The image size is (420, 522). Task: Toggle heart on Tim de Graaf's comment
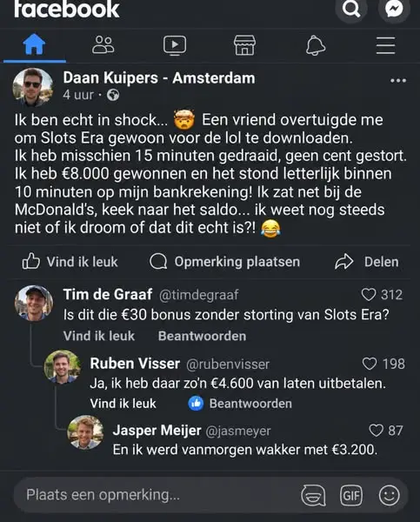click(x=369, y=295)
